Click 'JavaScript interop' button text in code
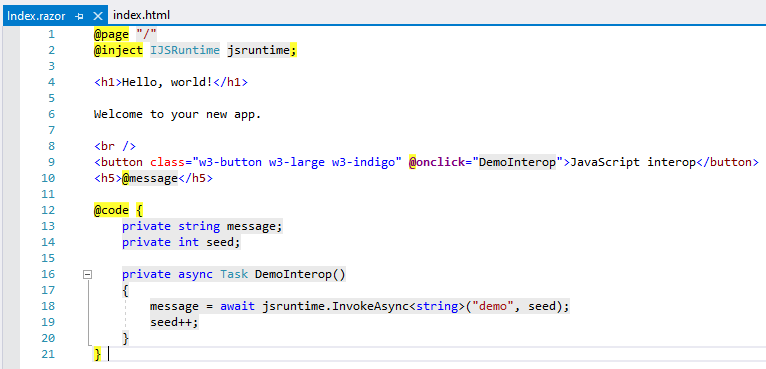766x369 pixels. 633,162
